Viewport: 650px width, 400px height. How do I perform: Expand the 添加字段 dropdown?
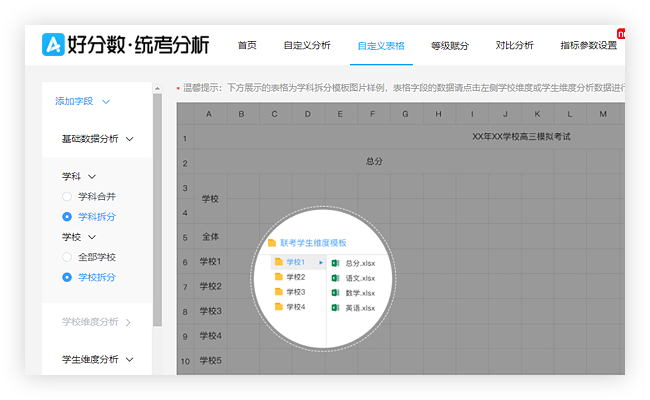click(82, 101)
